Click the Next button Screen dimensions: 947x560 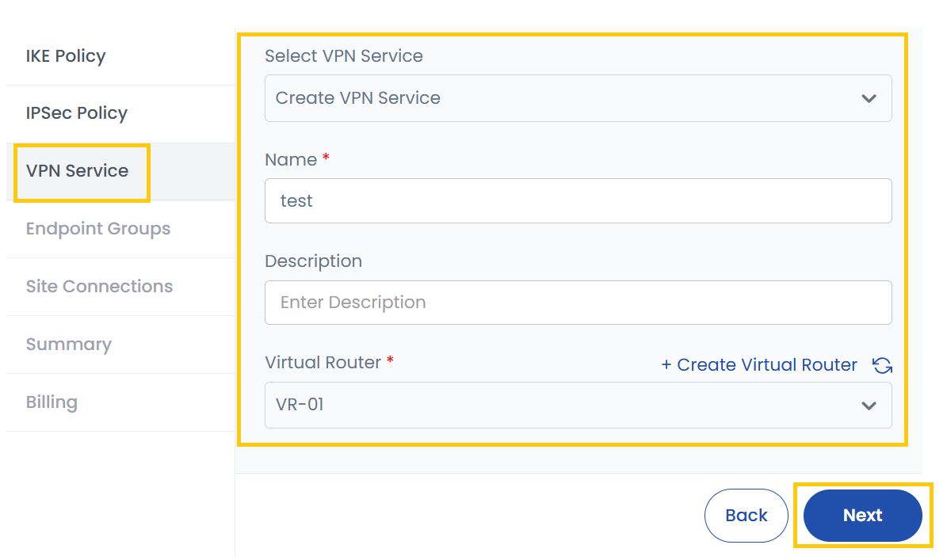(x=862, y=515)
